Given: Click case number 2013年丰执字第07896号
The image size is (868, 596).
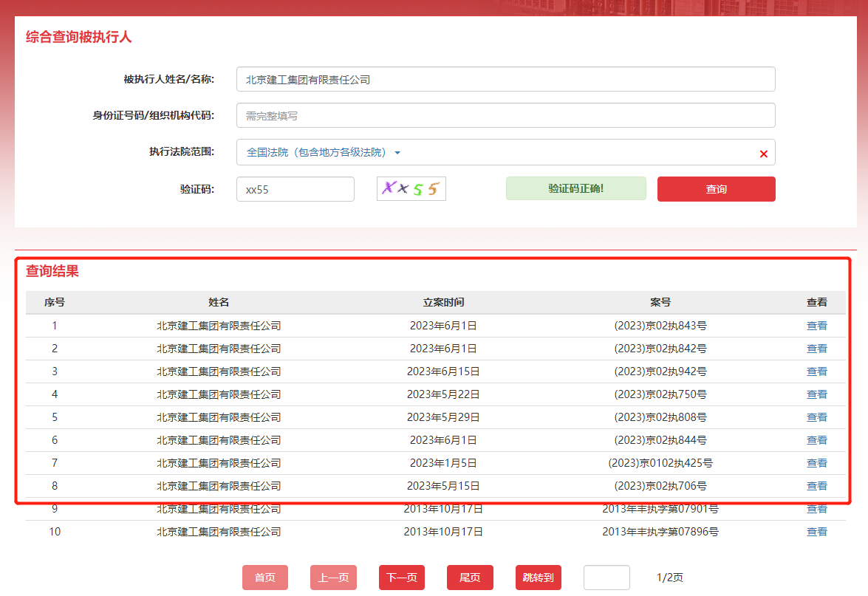Looking at the screenshot, I should (660, 532).
